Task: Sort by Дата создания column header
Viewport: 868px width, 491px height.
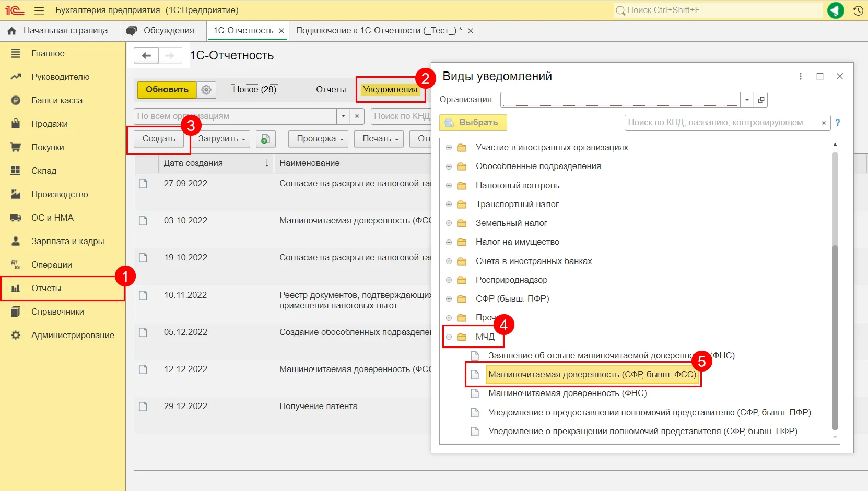Action: click(x=216, y=163)
